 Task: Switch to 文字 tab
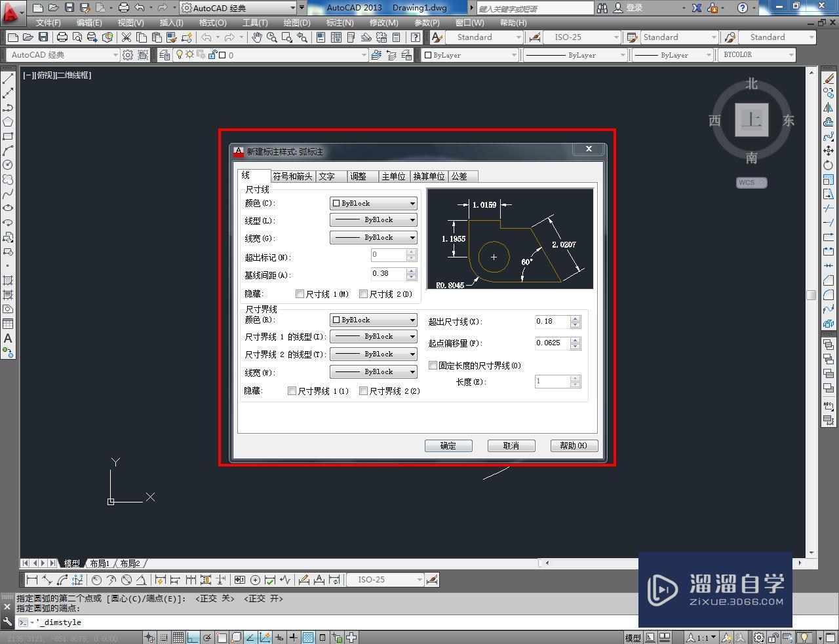tap(331, 176)
